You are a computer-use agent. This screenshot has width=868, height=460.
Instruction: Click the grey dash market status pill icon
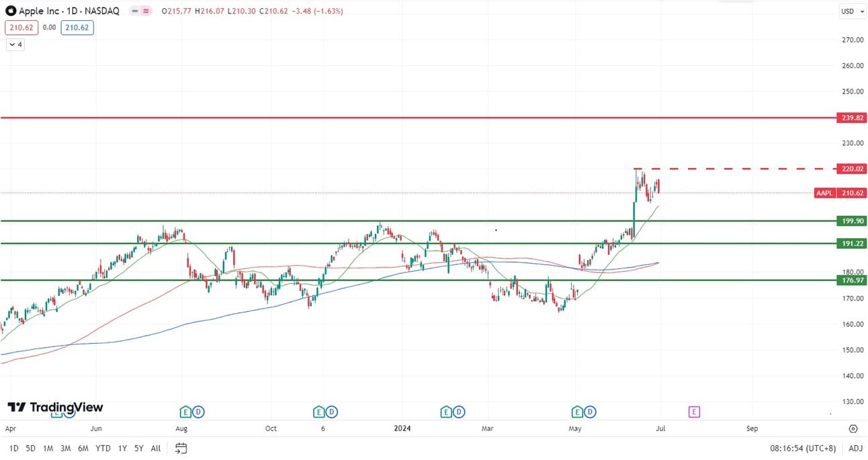click(x=135, y=11)
